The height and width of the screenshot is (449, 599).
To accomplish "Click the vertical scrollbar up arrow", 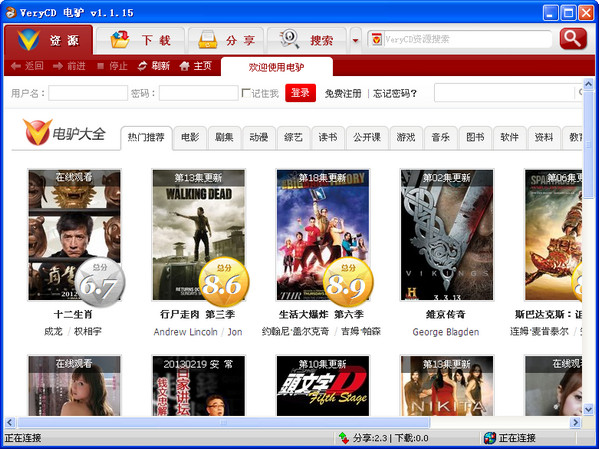I will point(588,84).
